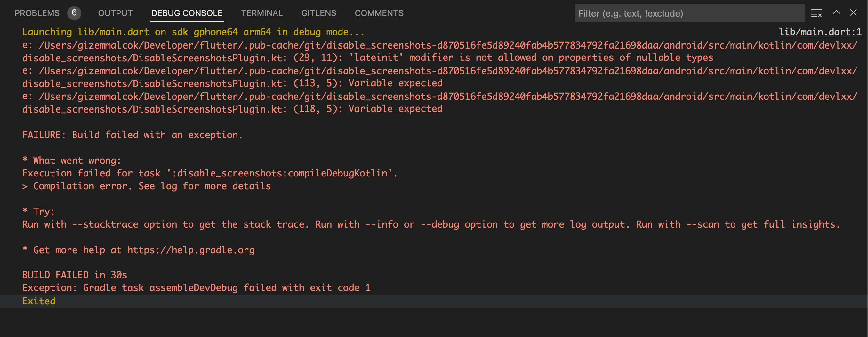Focus the debug console filter field

click(690, 13)
